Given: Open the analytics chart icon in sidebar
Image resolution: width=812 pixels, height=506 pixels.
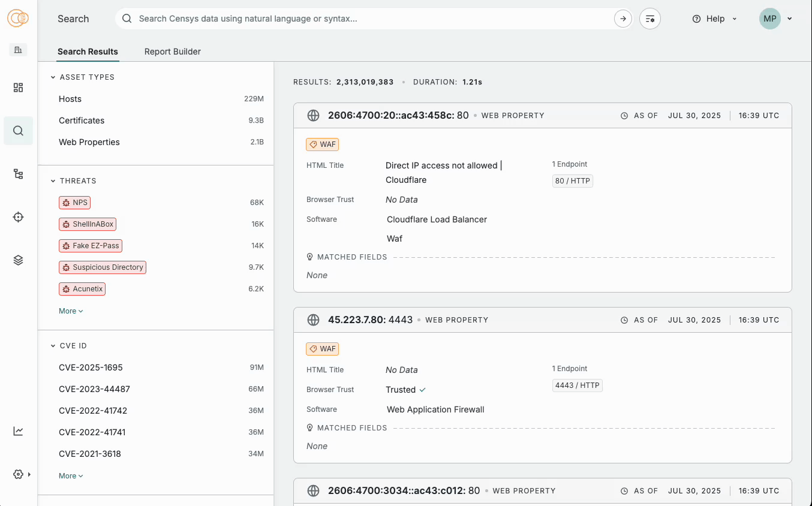Looking at the screenshot, I should coord(17,430).
